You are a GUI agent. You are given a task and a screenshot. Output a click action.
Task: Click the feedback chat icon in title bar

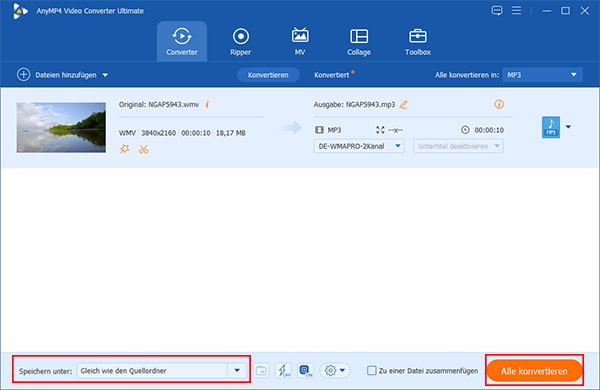[497, 10]
